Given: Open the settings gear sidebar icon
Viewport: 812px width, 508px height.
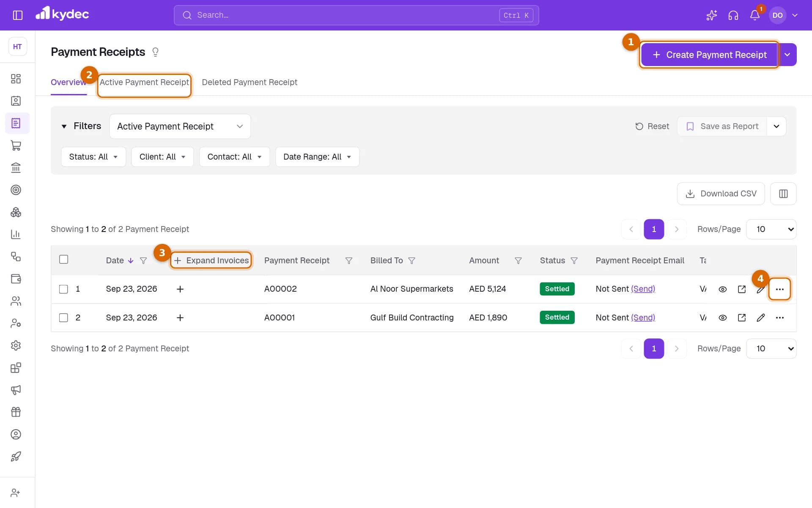Looking at the screenshot, I should [16, 345].
